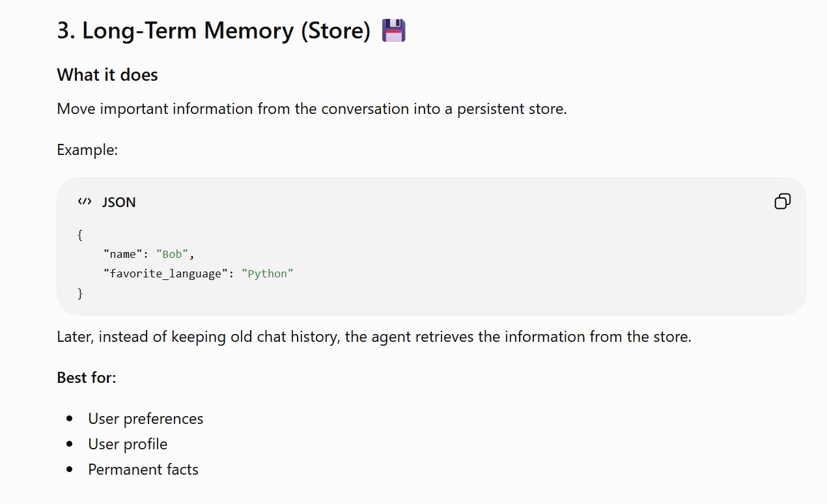Image resolution: width=827 pixels, height=504 pixels.
Task: Click the code brackets icon beside JSON
Action: click(x=85, y=202)
